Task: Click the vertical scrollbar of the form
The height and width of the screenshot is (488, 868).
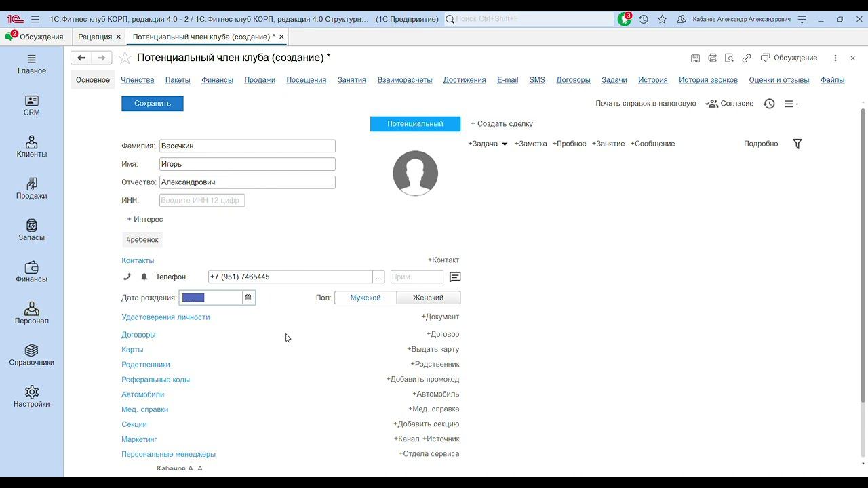Action: (x=863, y=254)
